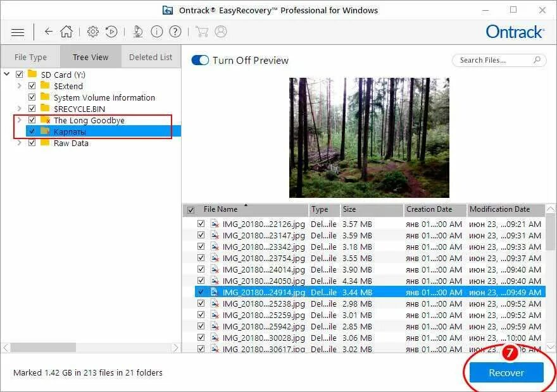Click file icon of IMG_20180...30028.jpg
This screenshot has height=392, width=557.
point(215,338)
